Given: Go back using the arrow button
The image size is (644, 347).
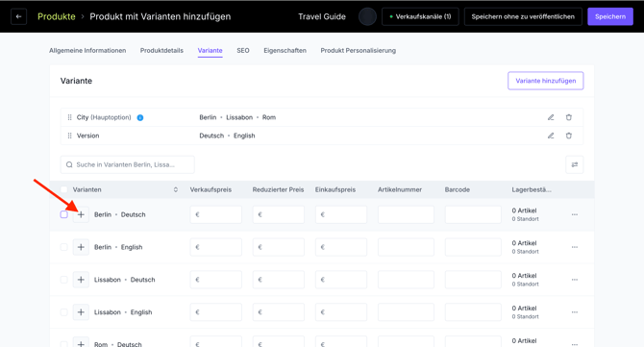Looking at the screenshot, I should tap(18, 17).
